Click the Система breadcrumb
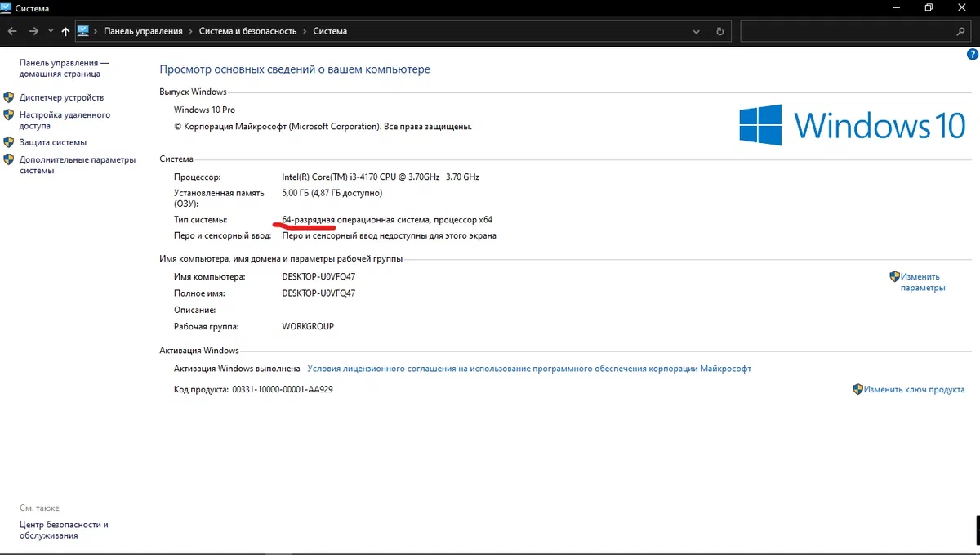The height and width of the screenshot is (555, 980). click(x=329, y=31)
